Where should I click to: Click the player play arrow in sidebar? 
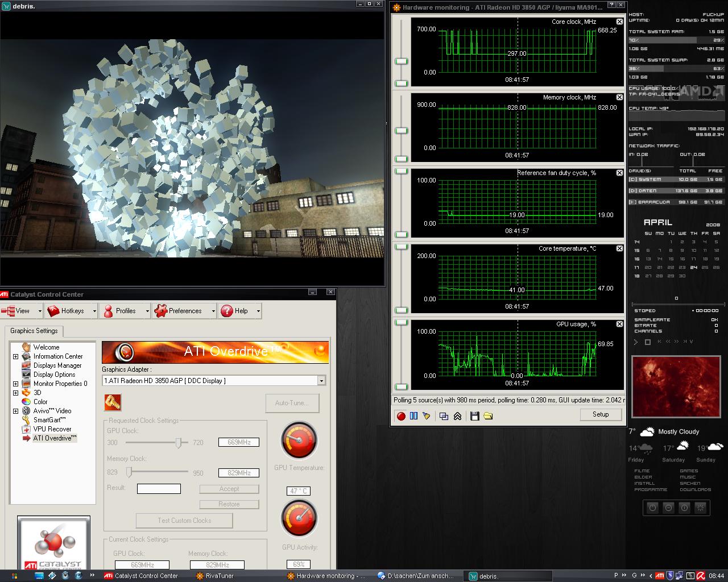(636, 342)
